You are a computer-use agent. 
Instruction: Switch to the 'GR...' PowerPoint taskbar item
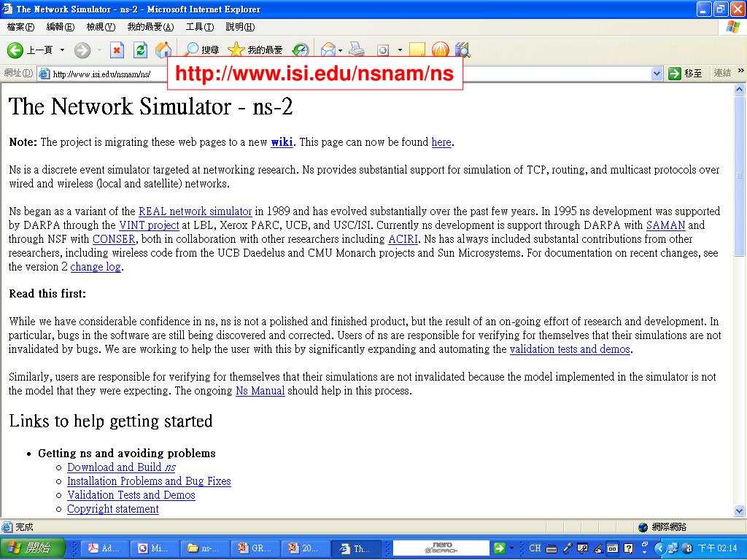(x=256, y=548)
